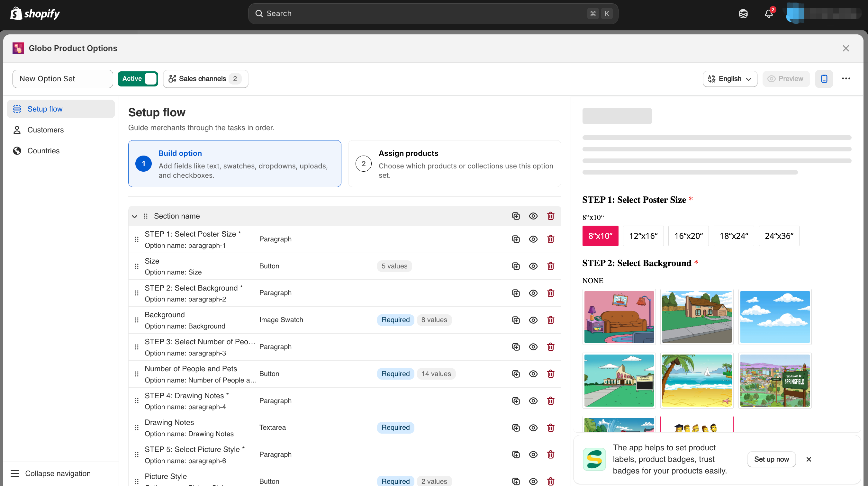The image size is (868, 486).
Task: Toggle visibility of the Section name section
Action: (x=533, y=216)
